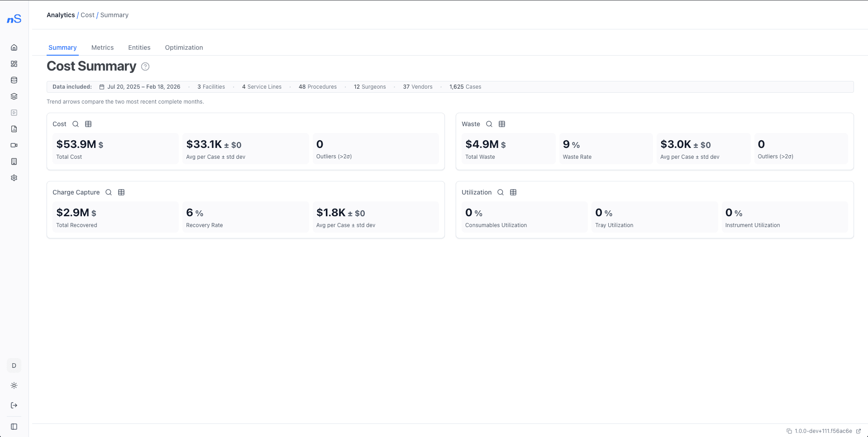Click the $53.9M Total Cost tile
868x437 pixels.
(x=115, y=149)
